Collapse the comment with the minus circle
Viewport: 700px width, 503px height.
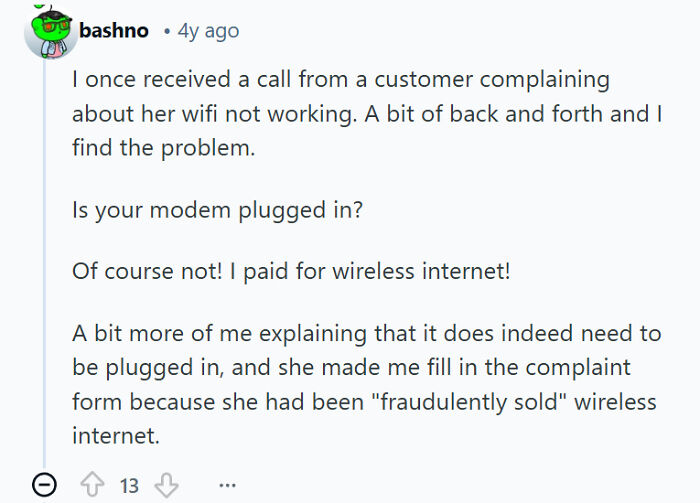click(43, 485)
